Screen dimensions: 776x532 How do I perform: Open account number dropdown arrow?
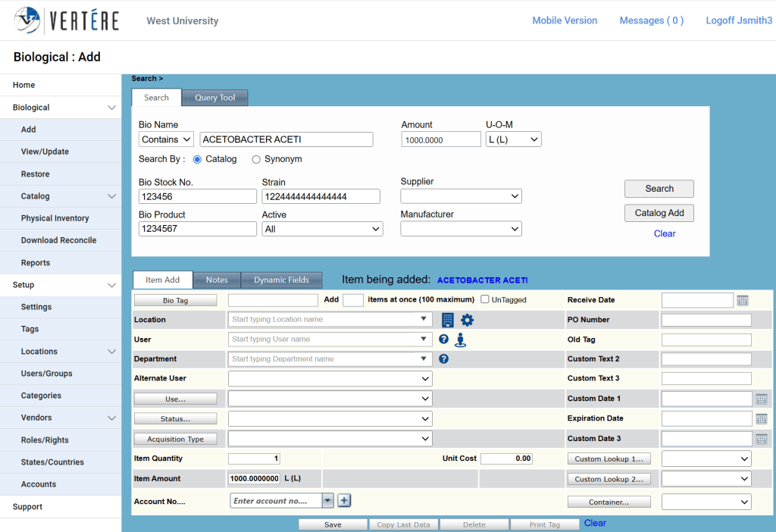(x=327, y=501)
